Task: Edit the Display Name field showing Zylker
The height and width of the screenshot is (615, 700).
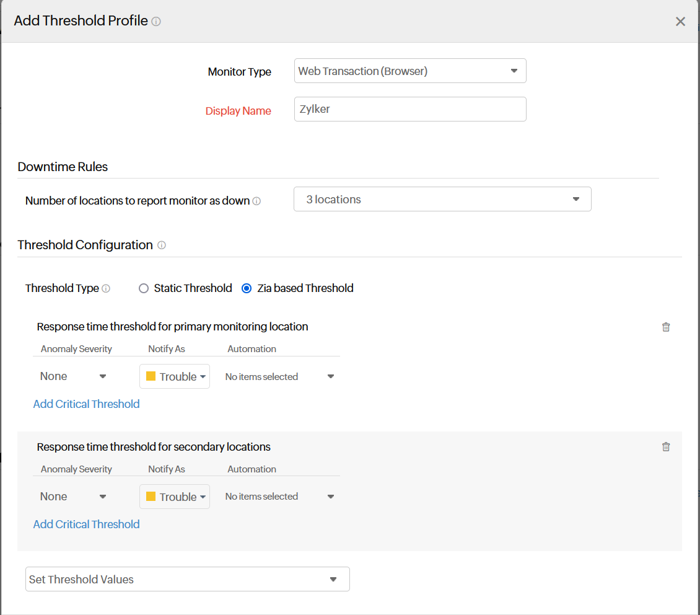Action: 410,109
